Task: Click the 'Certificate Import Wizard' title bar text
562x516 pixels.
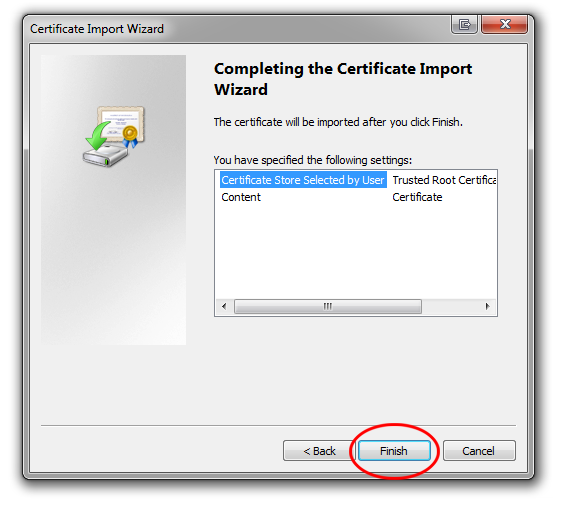Action: pos(97,29)
